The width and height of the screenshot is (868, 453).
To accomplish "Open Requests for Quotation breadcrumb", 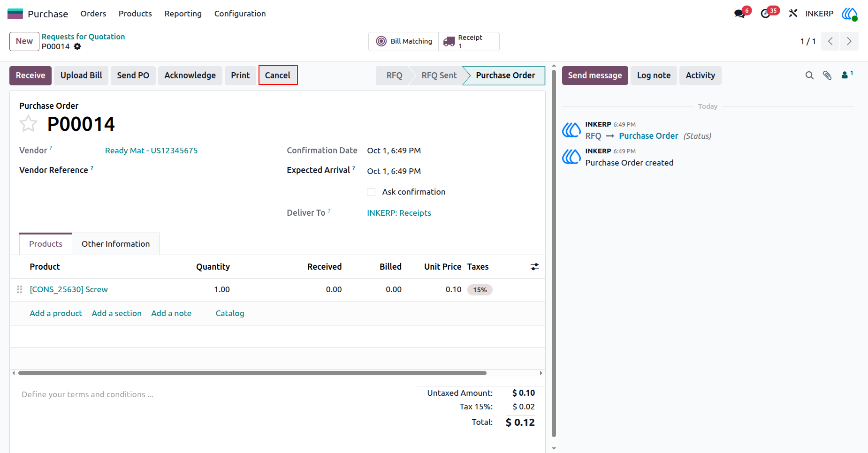I will pos(83,37).
